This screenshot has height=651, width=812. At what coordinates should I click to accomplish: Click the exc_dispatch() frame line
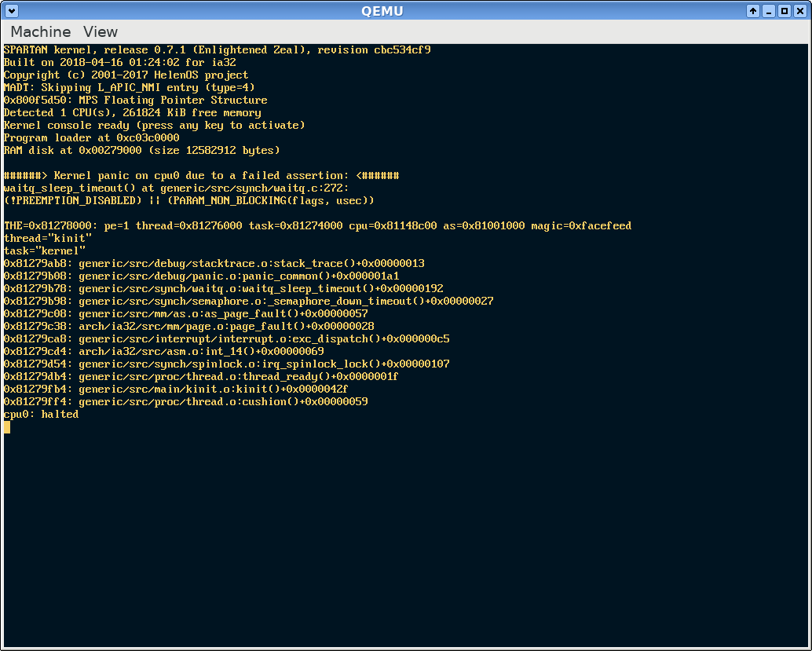226,338
